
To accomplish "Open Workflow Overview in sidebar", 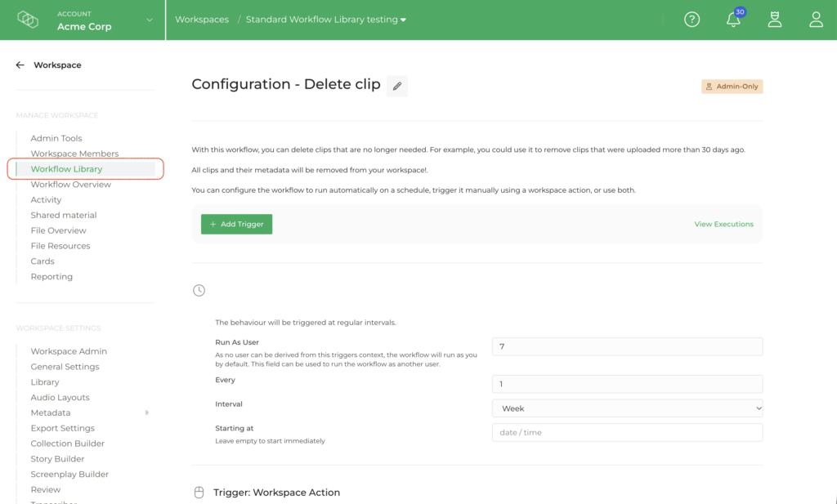I will 71,185.
